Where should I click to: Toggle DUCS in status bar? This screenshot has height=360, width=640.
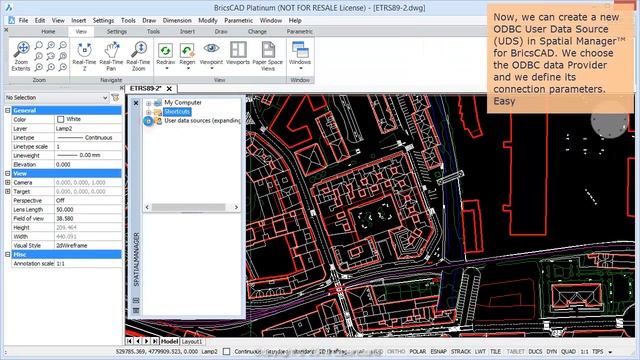pos(535,351)
